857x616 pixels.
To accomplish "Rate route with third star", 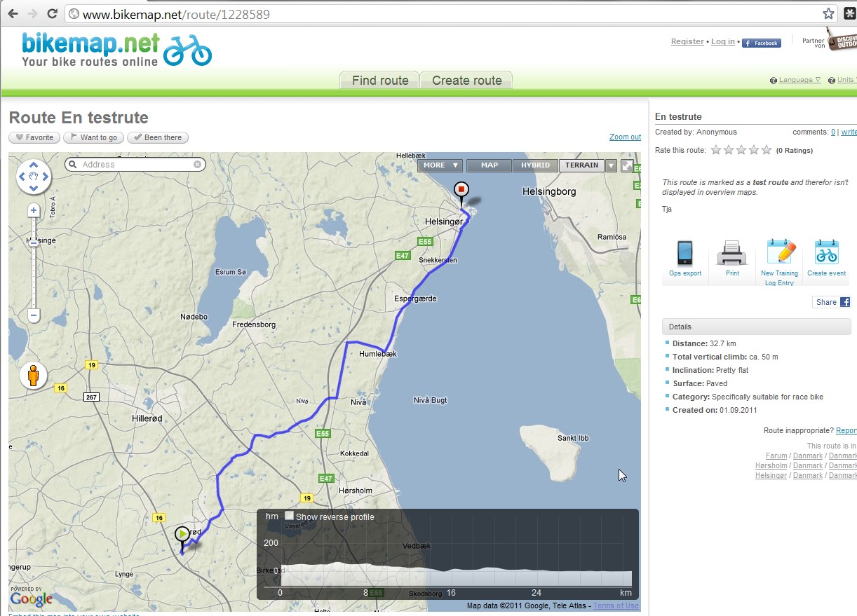I will click(x=741, y=150).
